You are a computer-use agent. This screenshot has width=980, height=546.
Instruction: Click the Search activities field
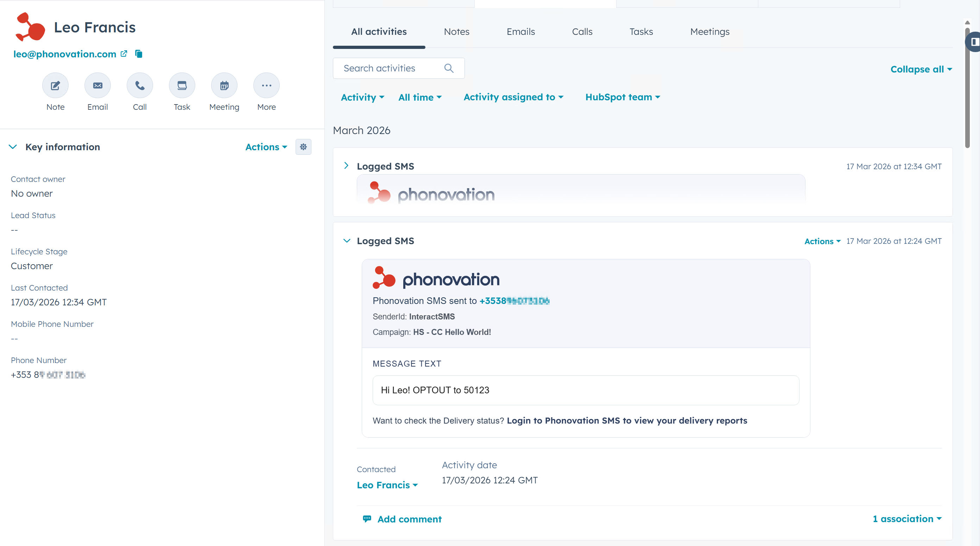coord(392,69)
